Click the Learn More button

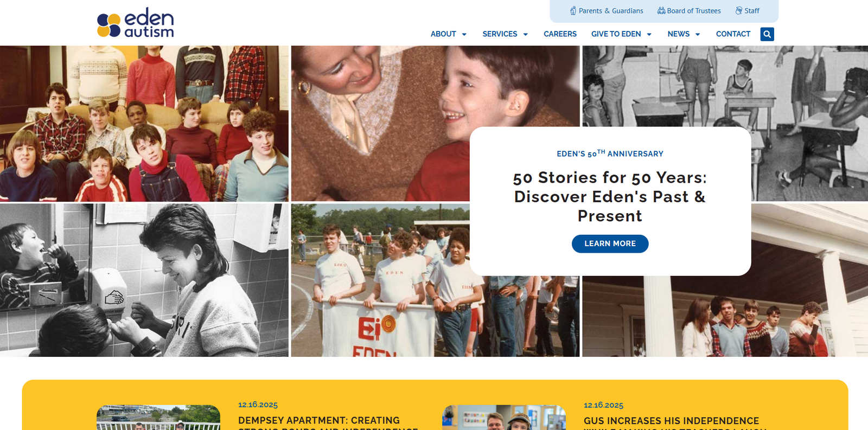[x=610, y=244]
